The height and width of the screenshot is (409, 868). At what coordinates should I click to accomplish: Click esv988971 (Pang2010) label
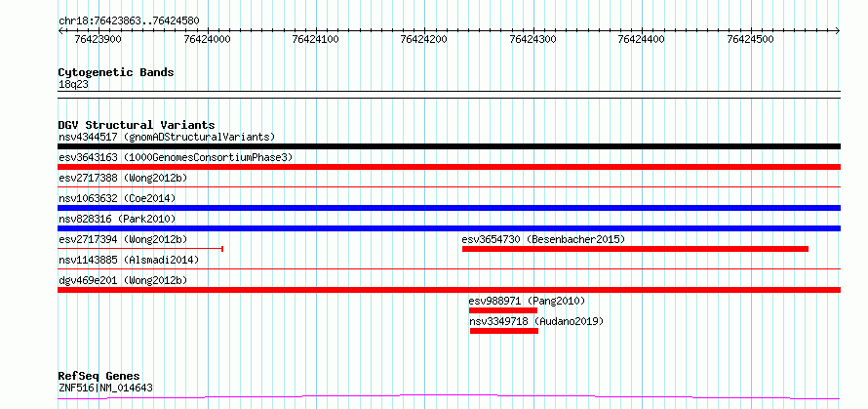coord(527,301)
